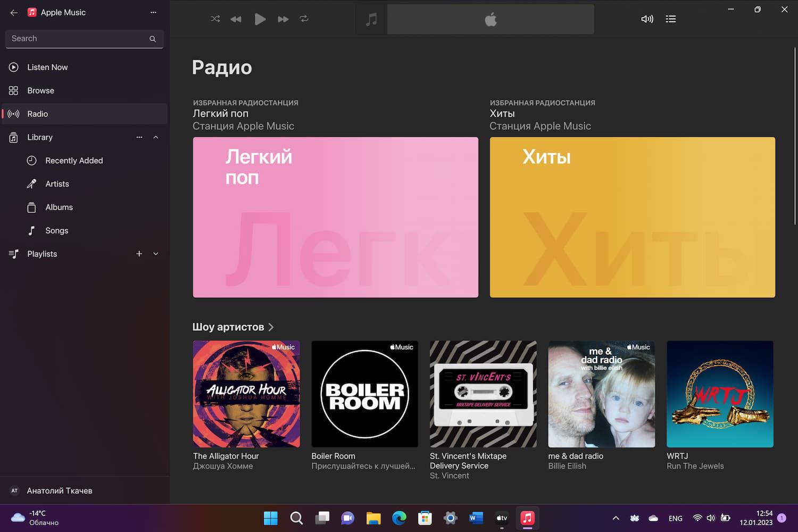The width and height of the screenshot is (798, 532).
Task: Open the volume control
Action: coord(647,19)
